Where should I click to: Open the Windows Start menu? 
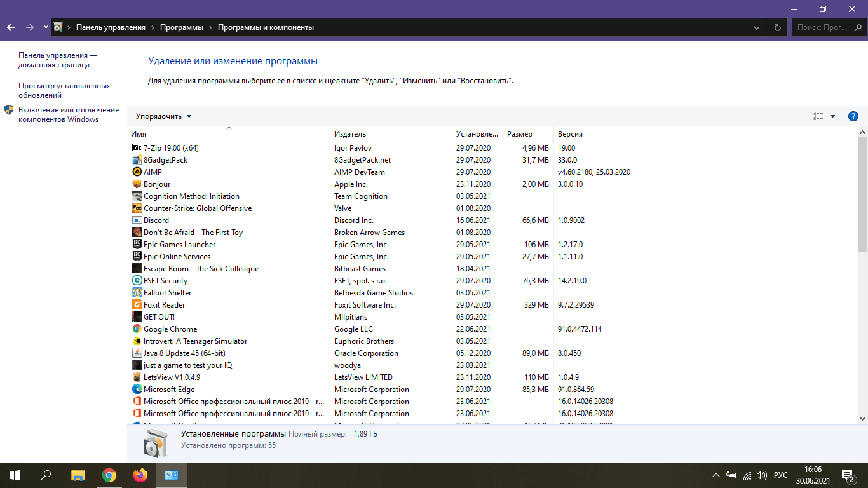point(15,475)
